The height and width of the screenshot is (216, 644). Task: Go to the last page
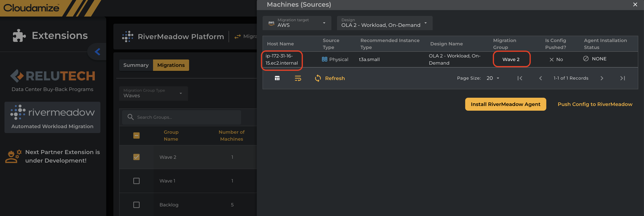(x=622, y=78)
